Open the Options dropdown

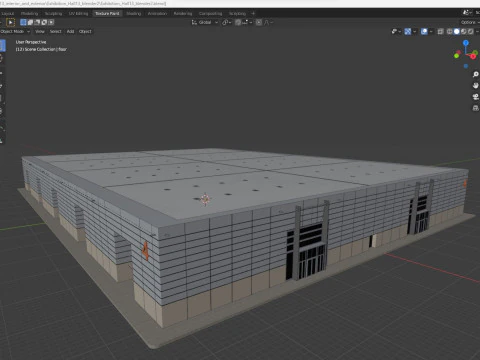pyautogui.click(x=469, y=22)
